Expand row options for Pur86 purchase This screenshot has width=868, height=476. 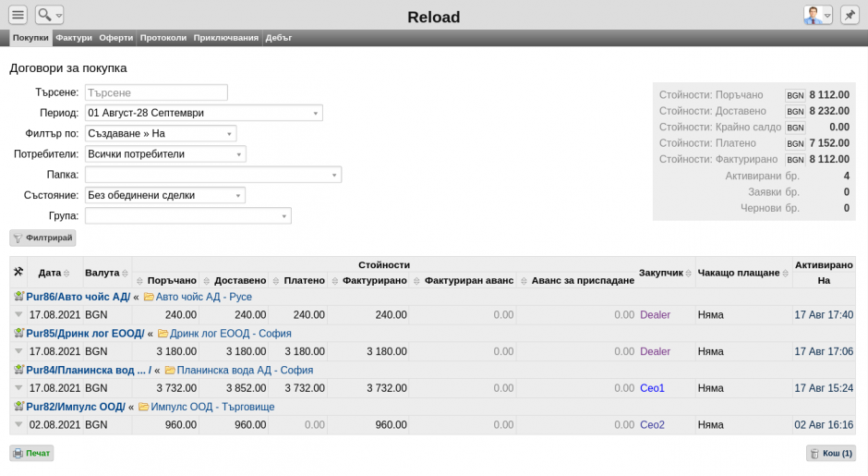pyautogui.click(x=18, y=315)
